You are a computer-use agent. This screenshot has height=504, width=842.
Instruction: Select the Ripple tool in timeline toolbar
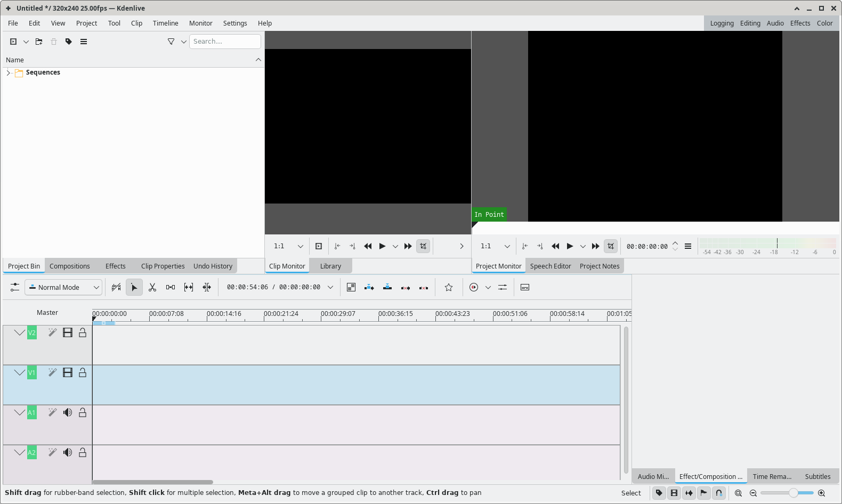click(207, 287)
